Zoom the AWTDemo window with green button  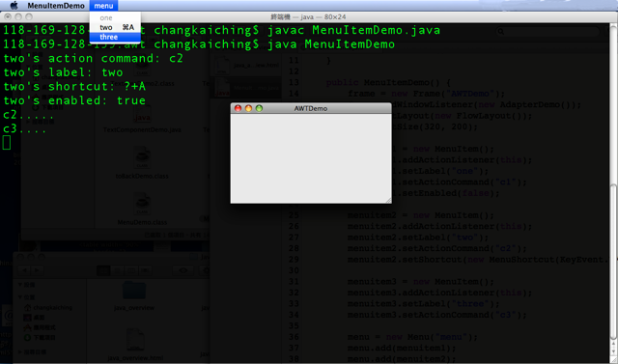pyautogui.click(x=259, y=108)
